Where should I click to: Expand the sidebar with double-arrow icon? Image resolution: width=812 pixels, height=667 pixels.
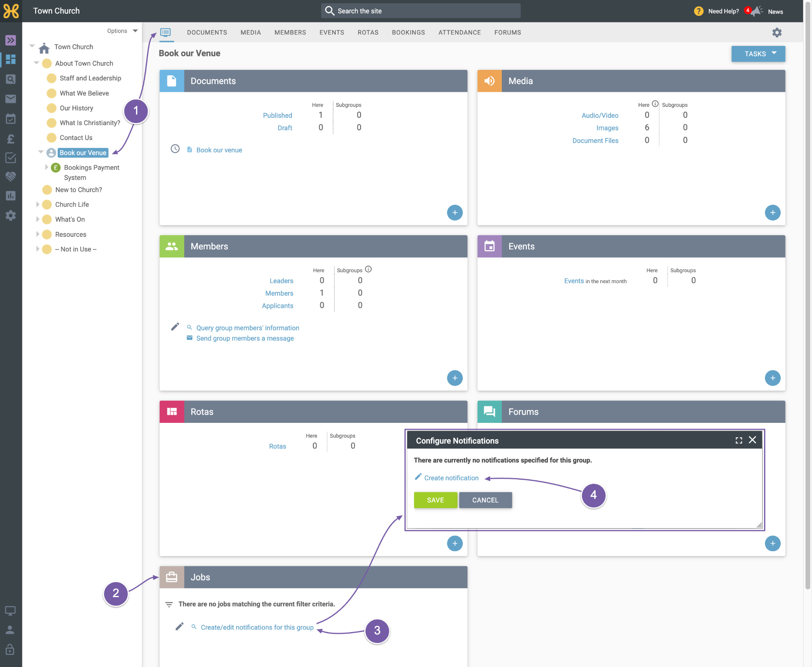point(11,40)
